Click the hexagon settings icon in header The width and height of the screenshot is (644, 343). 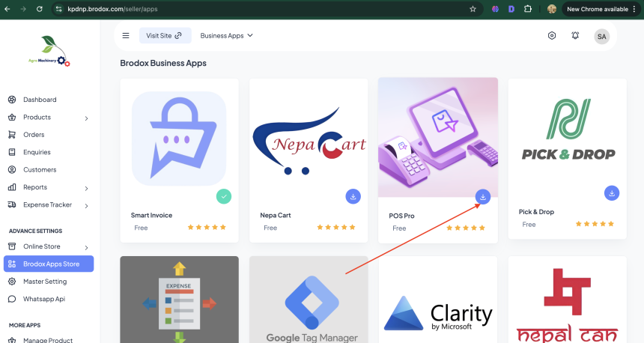tap(552, 35)
